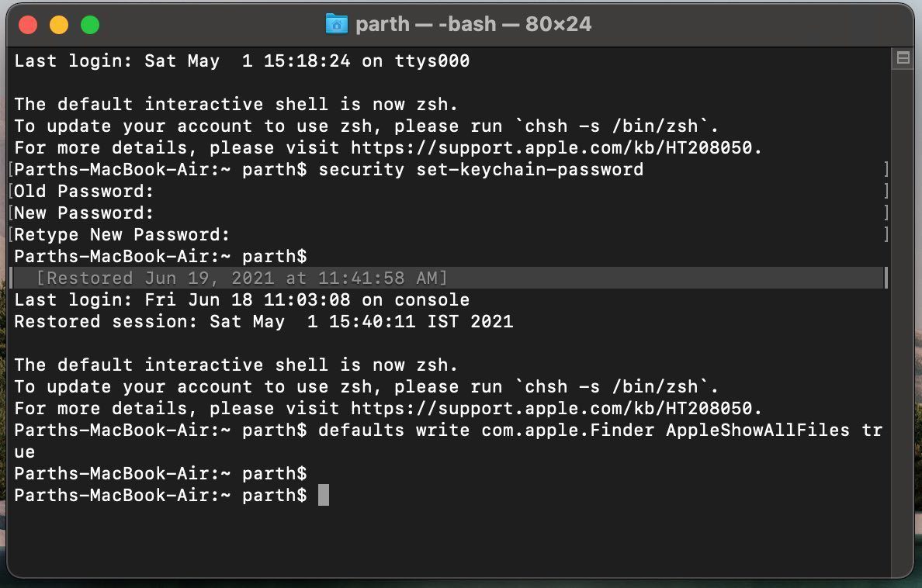Click the split pane icon in the top-right corner
The height and width of the screenshot is (588, 922).
[903, 57]
